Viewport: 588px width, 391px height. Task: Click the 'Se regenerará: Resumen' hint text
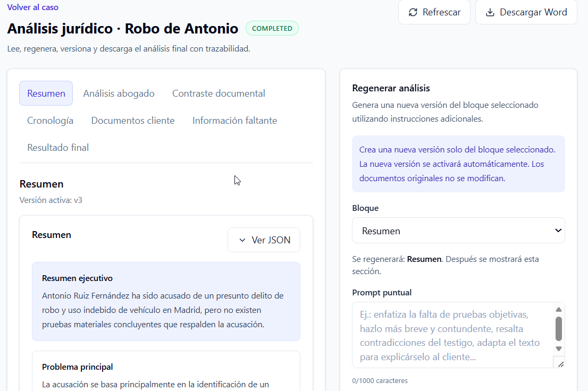[x=445, y=265]
